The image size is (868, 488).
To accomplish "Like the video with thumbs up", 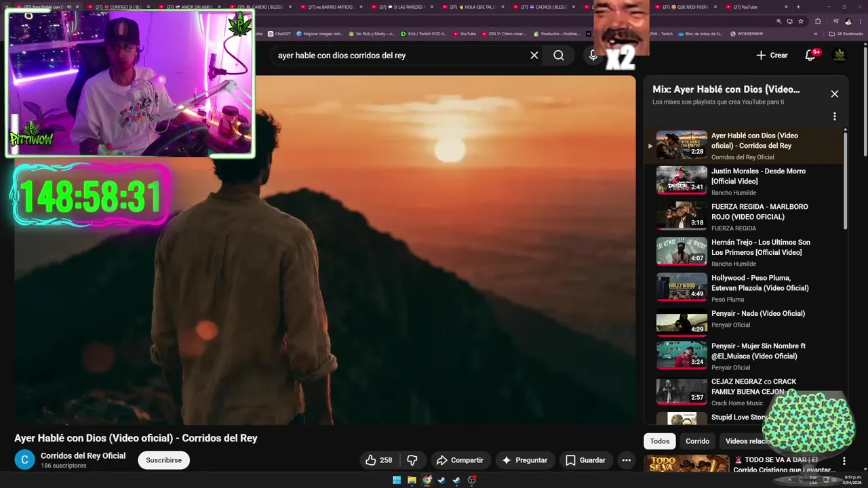I will tap(379, 460).
